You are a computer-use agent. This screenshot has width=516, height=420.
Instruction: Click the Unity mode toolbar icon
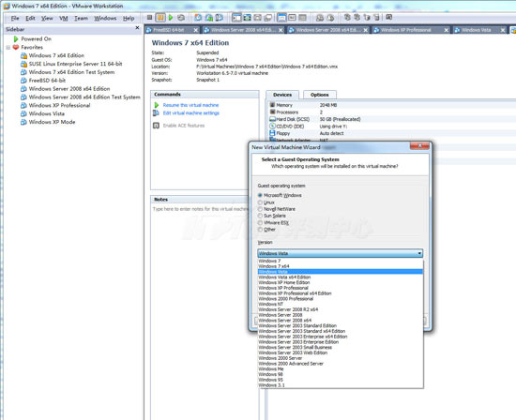pos(268,18)
